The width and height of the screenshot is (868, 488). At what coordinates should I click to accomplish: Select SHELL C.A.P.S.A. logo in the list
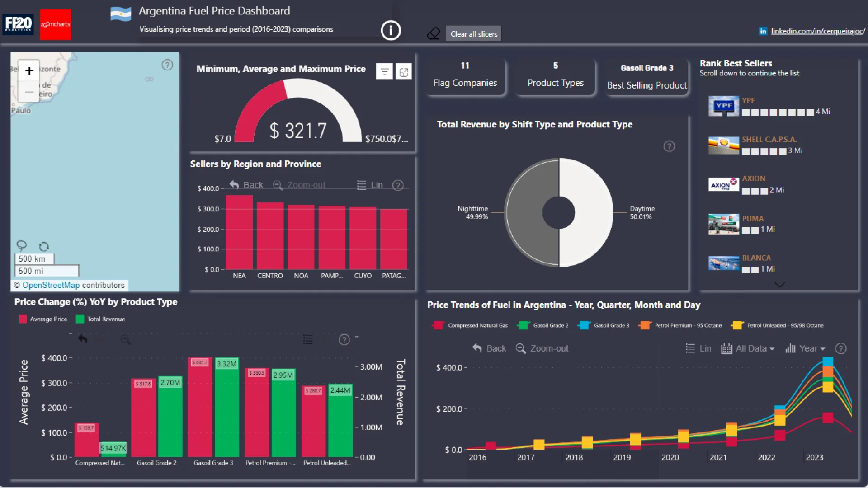(x=723, y=145)
